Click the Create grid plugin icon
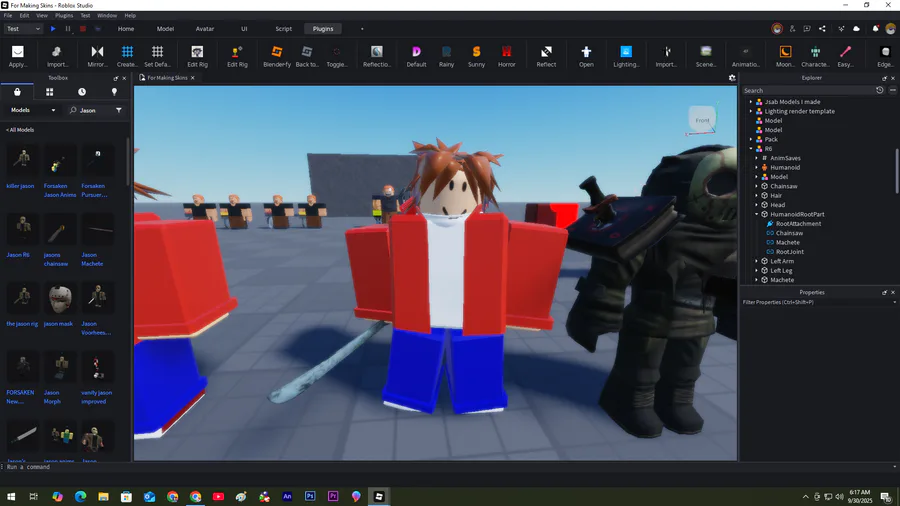This screenshot has width=900, height=506. click(127, 52)
